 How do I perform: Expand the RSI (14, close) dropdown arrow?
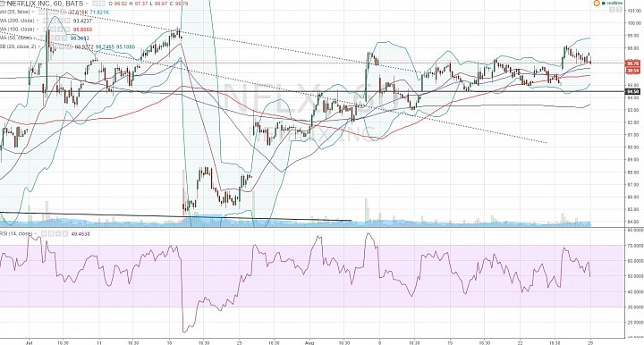(x=35, y=234)
